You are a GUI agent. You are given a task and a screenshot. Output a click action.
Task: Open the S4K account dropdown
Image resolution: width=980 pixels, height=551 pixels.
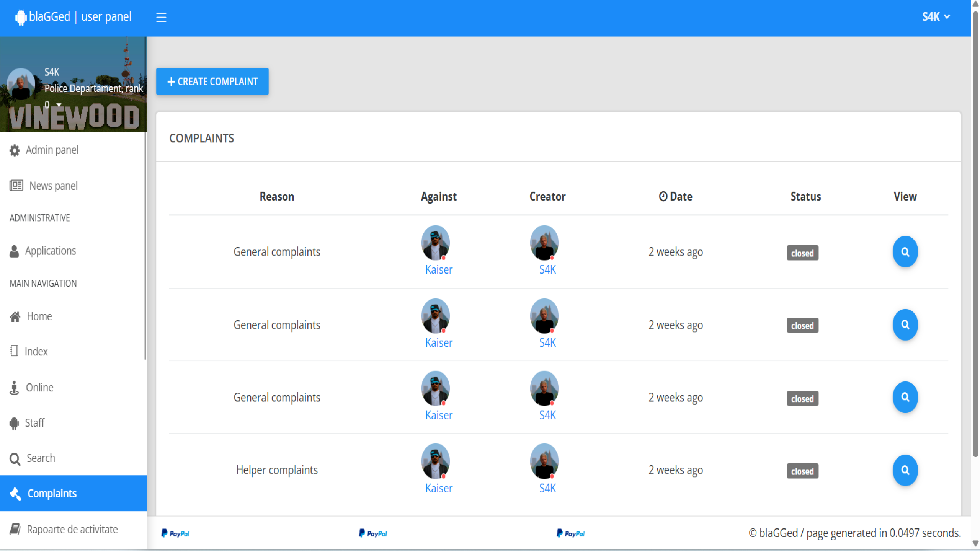pyautogui.click(x=935, y=17)
